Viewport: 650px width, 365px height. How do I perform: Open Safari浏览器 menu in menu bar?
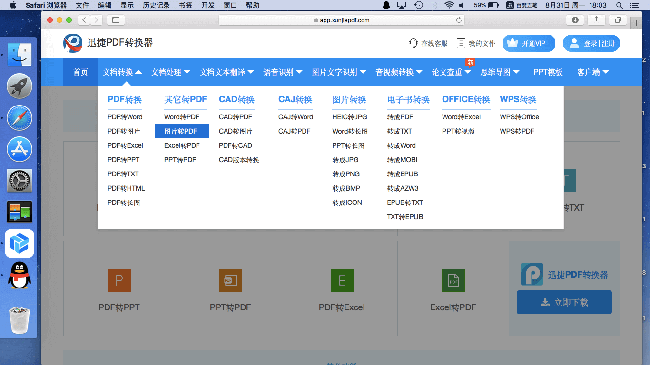[46, 5]
